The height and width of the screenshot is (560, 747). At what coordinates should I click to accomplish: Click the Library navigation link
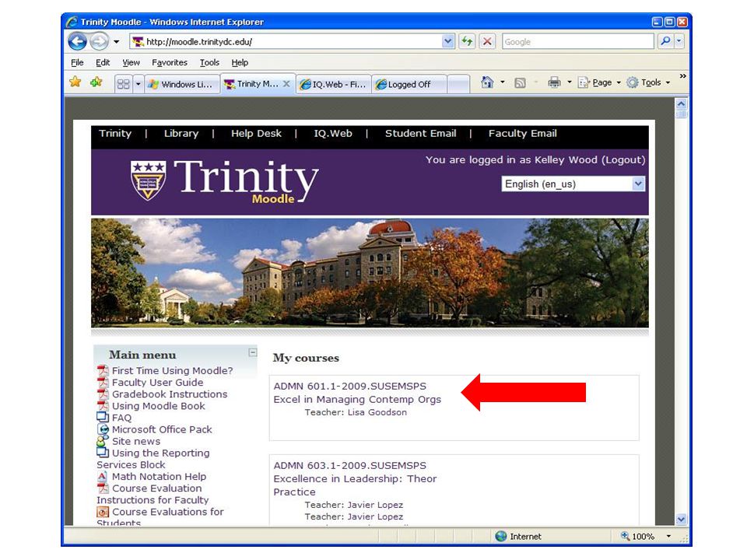coord(181,133)
